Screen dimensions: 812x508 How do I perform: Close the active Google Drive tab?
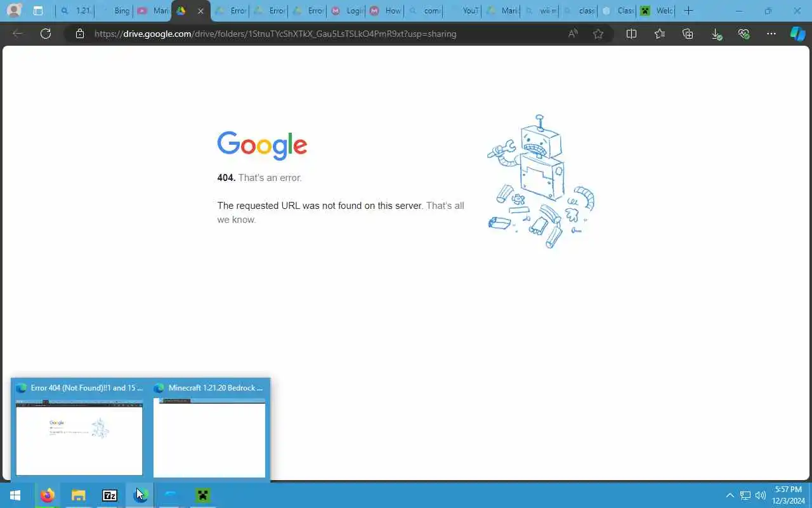[200, 11]
